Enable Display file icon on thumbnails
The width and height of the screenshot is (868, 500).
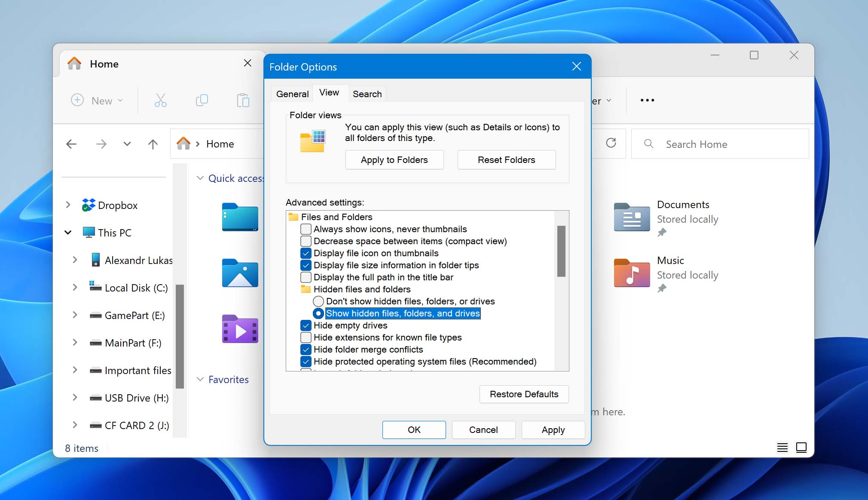(305, 253)
